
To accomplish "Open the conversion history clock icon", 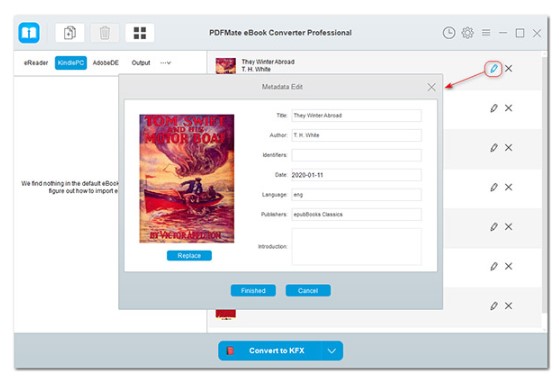I will tap(449, 33).
